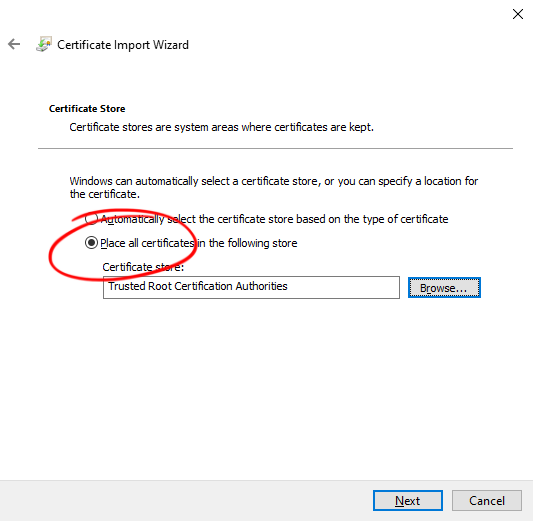Viewport: 533px width, 521px height.
Task: Click the 'Certificate Import Wizard' title text
Action: coord(123,45)
